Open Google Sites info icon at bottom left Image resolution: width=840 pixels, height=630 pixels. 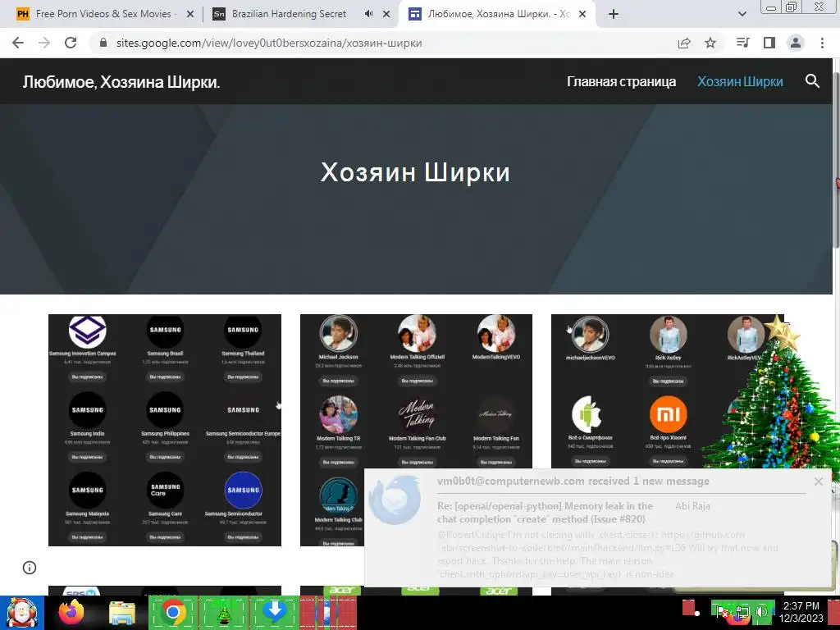(30, 568)
